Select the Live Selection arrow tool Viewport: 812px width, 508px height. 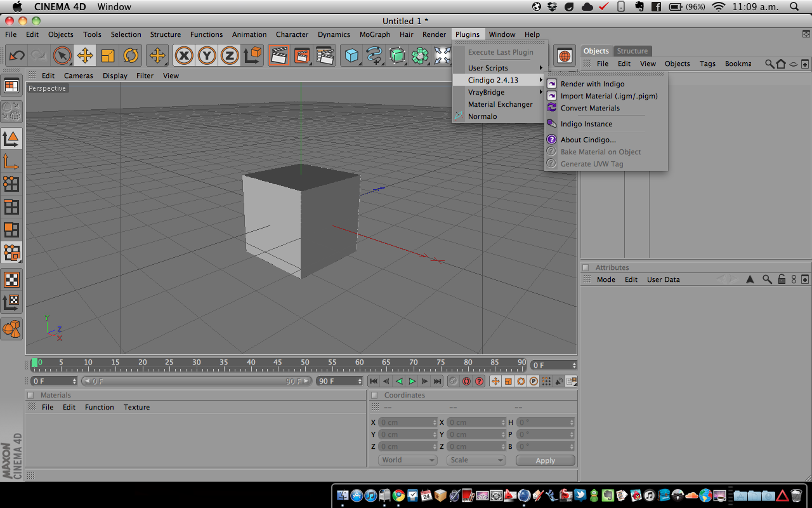pyautogui.click(x=62, y=56)
